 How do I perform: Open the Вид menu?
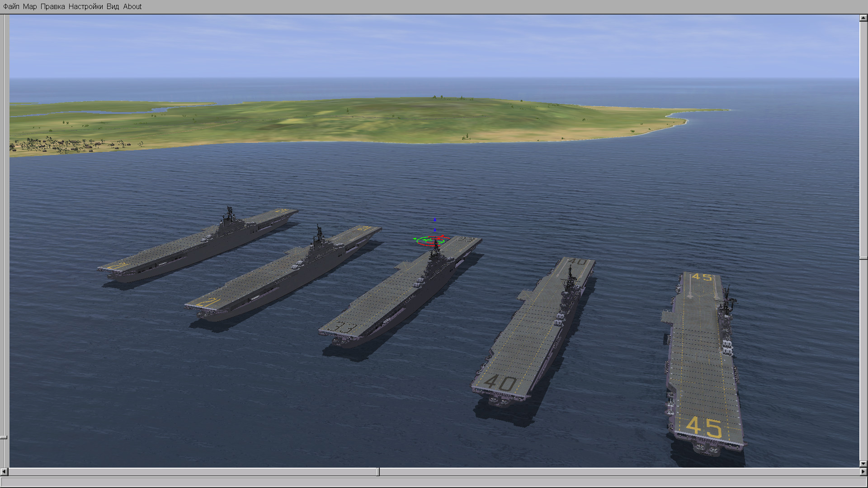[113, 6]
